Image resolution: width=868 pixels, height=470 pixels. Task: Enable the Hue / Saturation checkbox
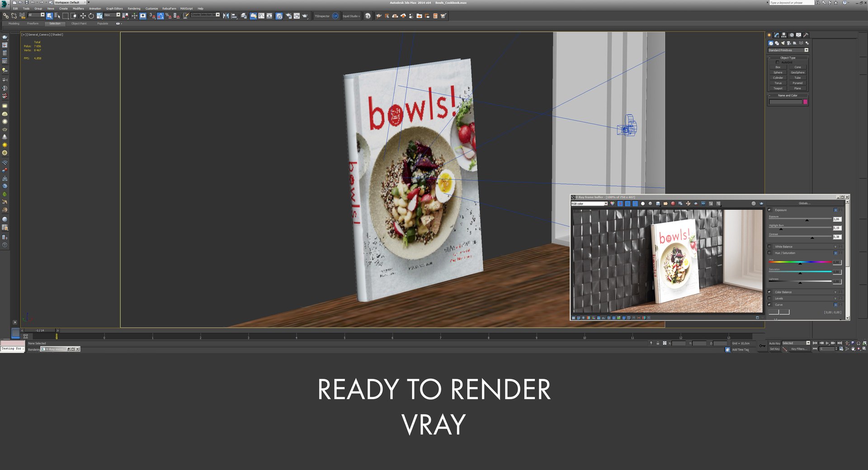(769, 253)
